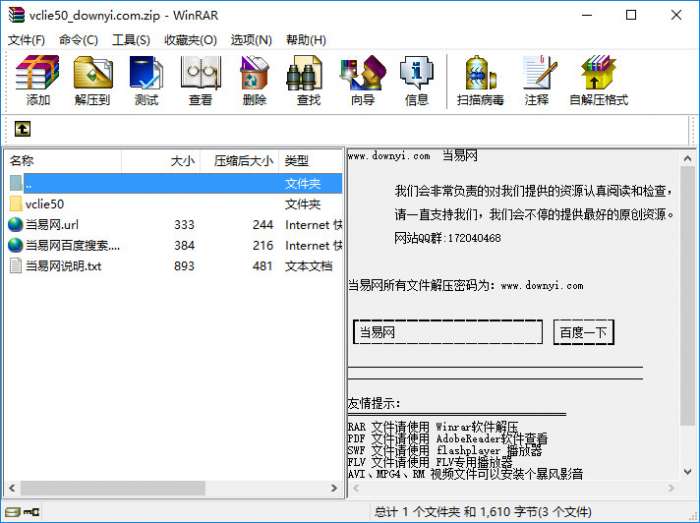Screen dimensions: 700x523
Task: Click the 扫描病毒 (Virus Scan) icon
Action: tap(480, 80)
